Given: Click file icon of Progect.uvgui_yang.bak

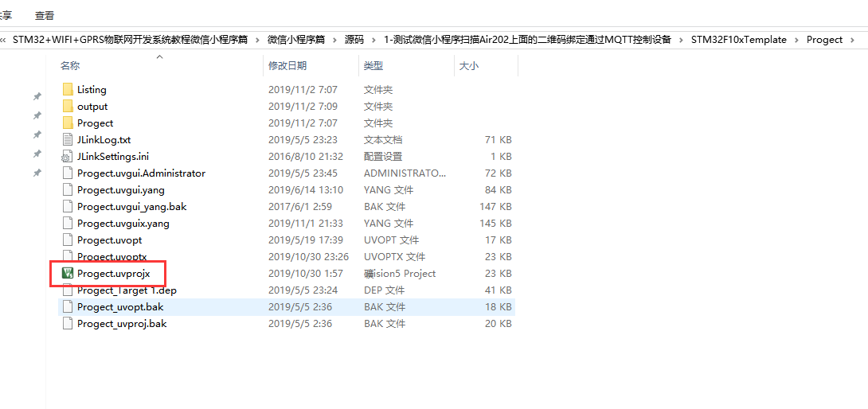Looking at the screenshot, I should click(x=68, y=207).
